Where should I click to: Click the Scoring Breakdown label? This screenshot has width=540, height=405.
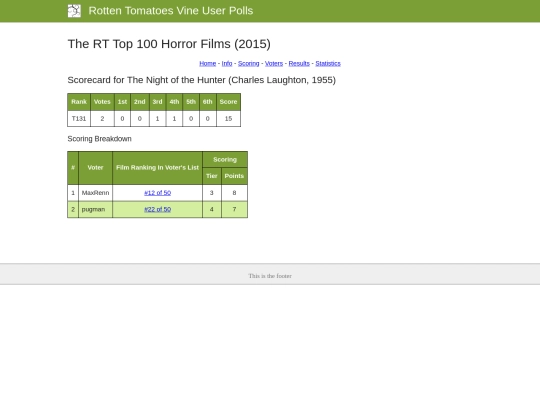pos(100,139)
